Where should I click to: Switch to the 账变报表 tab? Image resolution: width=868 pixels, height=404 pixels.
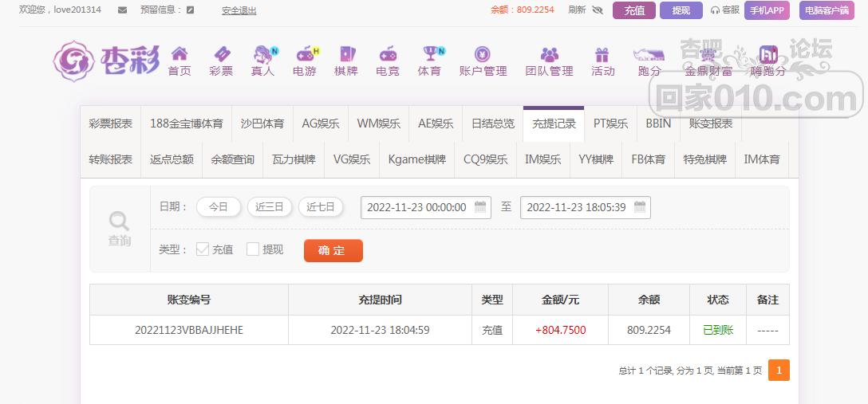[711, 124]
